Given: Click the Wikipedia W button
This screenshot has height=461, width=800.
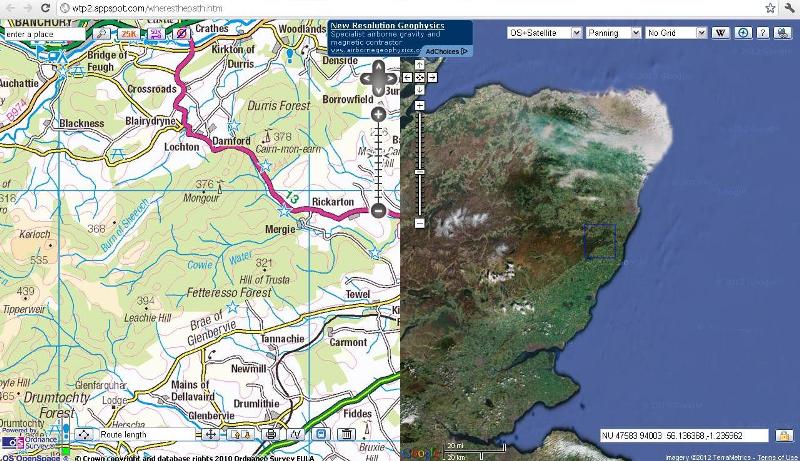Looking at the screenshot, I should pos(720,33).
